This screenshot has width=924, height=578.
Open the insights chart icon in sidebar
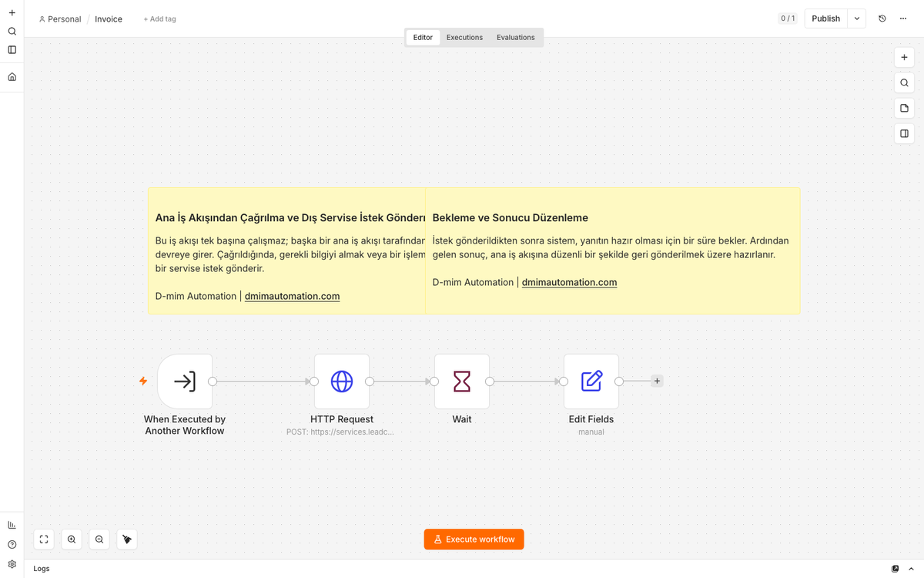coord(12,525)
